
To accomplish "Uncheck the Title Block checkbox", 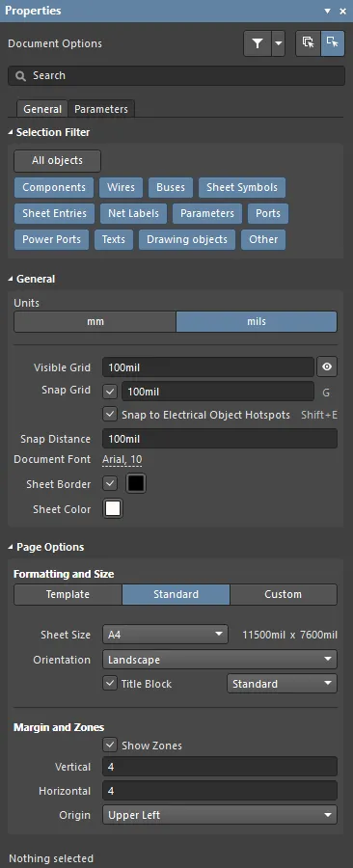I will [110, 684].
